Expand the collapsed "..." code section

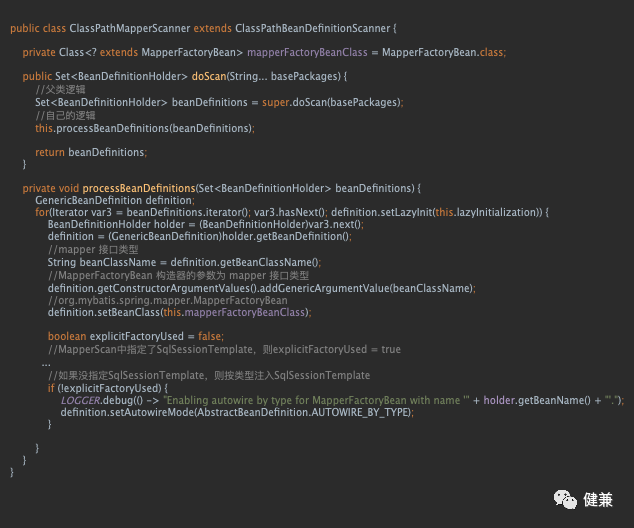(46, 362)
